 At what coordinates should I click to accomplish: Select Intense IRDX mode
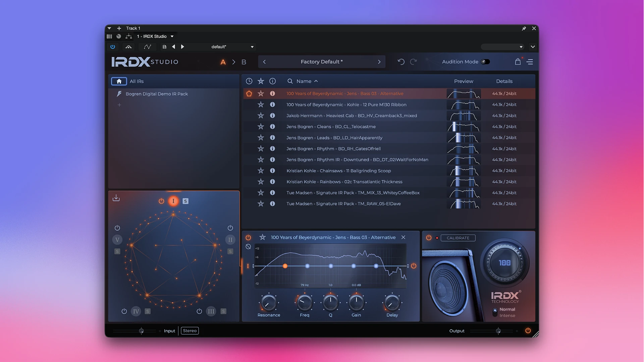[507, 316]
